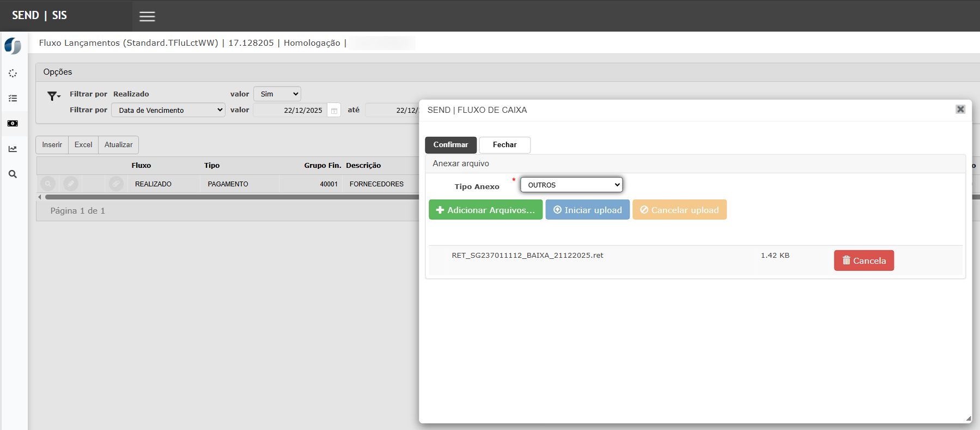This screenshot has height=430, width=980.
Task: Click Atualizar to refresh the list
Action: [x=118, y=145]
